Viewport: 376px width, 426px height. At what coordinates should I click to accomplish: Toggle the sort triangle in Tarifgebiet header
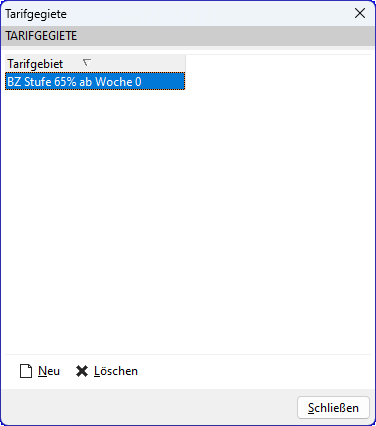[x=87, y=62]
